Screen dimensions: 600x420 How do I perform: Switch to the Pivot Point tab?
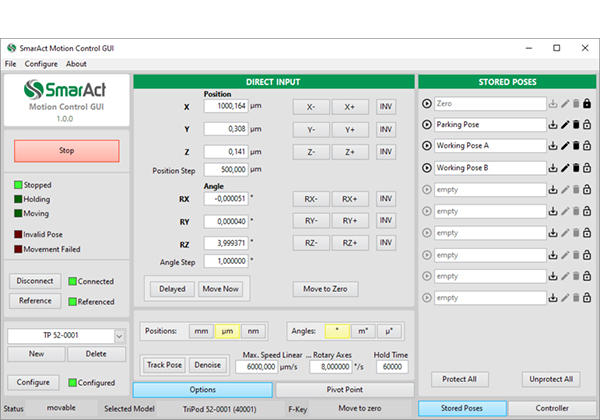344,390
